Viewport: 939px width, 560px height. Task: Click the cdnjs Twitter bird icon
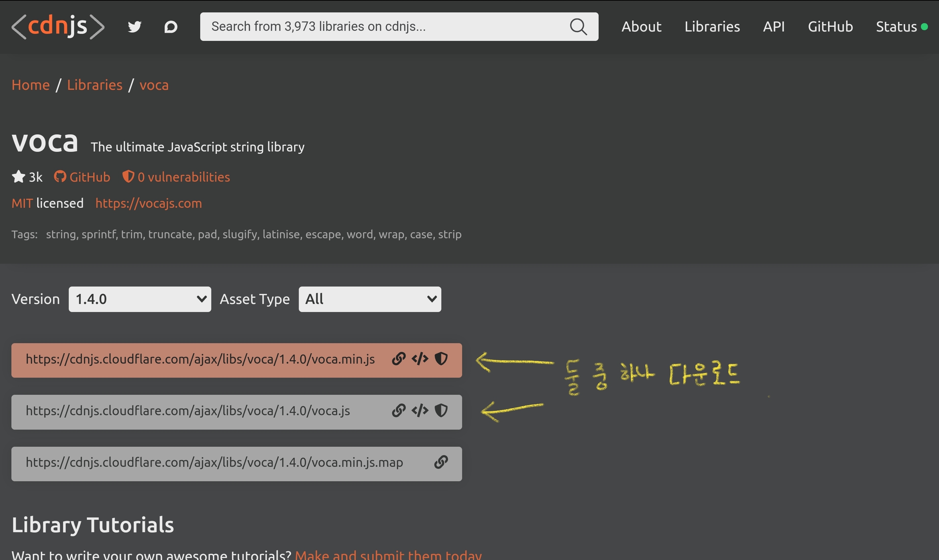click(134, 27)
